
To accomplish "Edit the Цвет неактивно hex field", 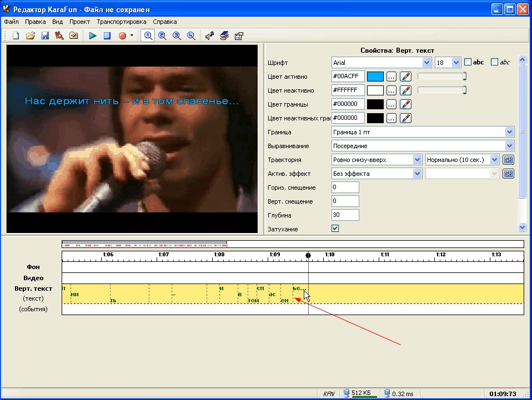I will tap(348, 90).
